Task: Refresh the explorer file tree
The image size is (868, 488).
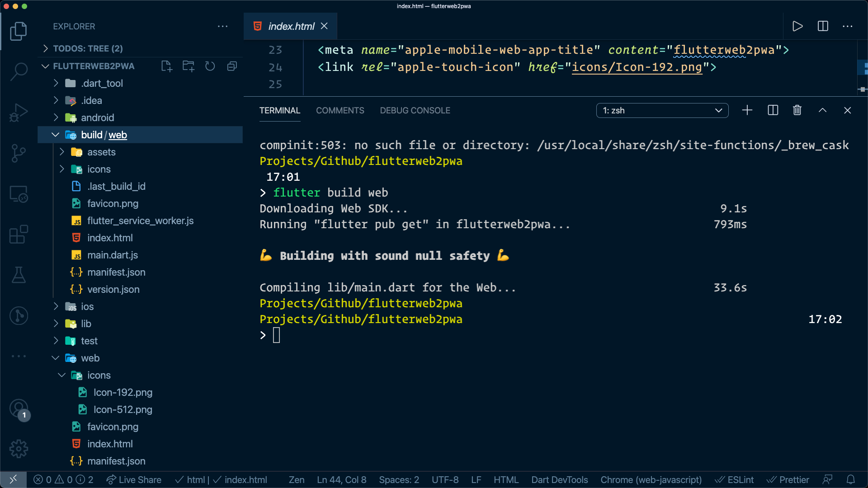Action: pyautogui.click(x=210, y=66)
